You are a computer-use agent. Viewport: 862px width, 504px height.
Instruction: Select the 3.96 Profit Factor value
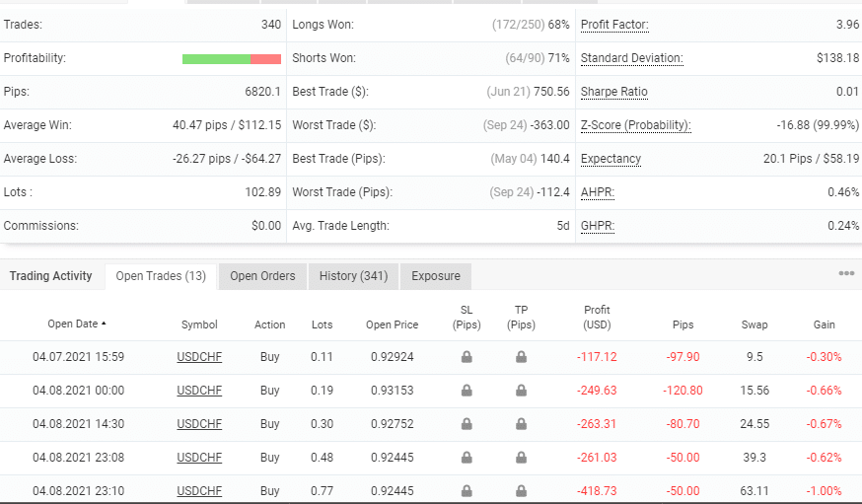847,25
